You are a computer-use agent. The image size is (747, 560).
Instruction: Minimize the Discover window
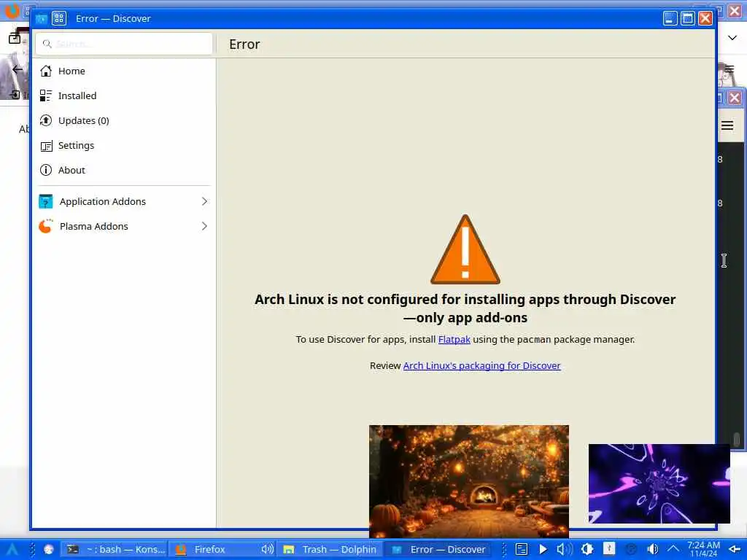[670, 18]
